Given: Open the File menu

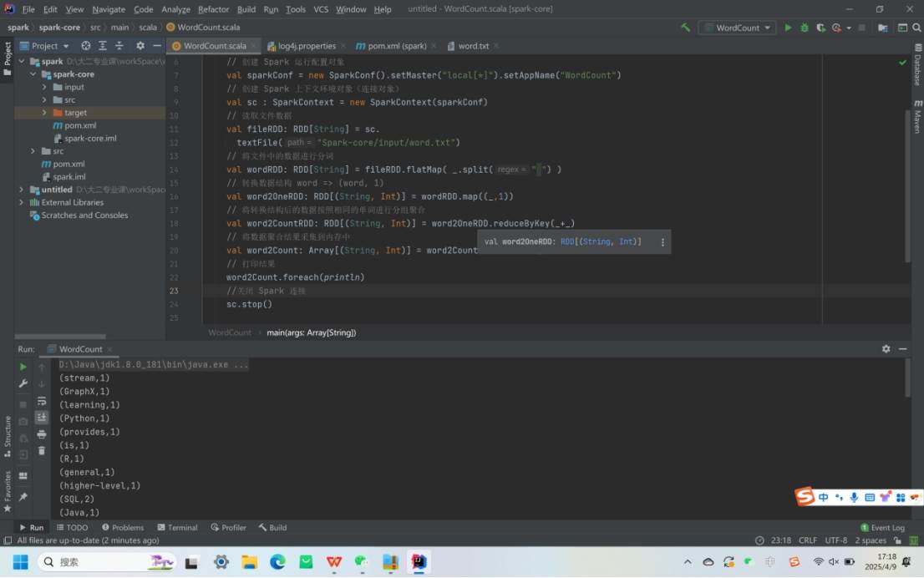Looking at the screenshot, I should pos(28,9).
